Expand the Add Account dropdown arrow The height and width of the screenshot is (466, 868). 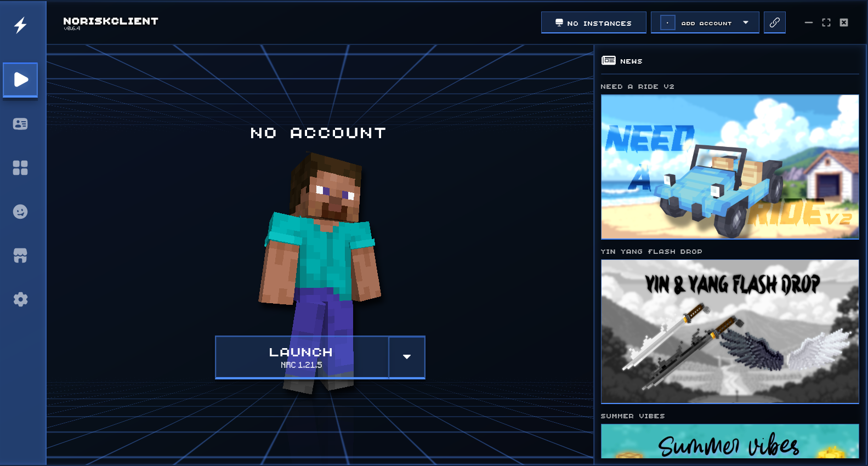pyautogui.click(x=746, y=23)
